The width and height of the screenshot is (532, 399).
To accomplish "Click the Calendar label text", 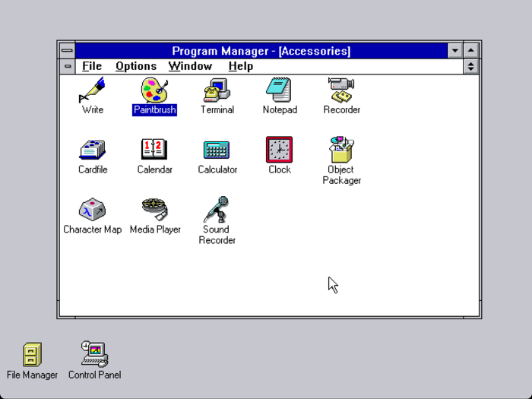I will [155, 169].
